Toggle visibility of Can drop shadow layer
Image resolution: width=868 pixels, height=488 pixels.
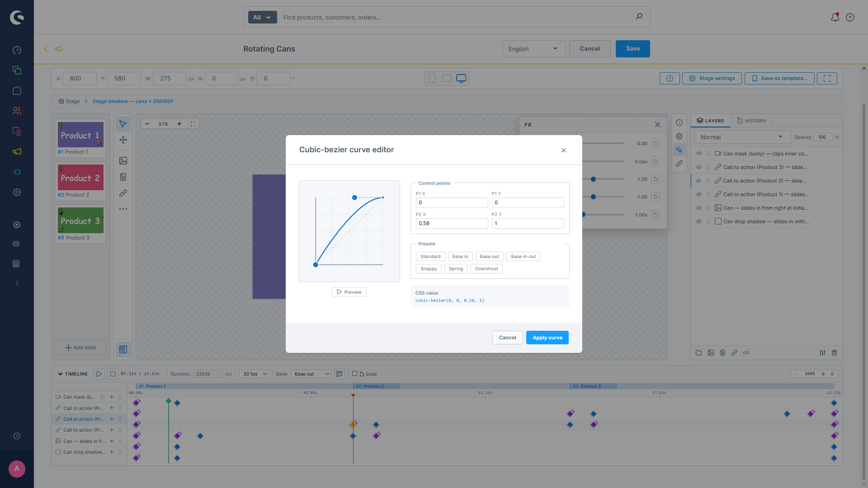(699, 221)
